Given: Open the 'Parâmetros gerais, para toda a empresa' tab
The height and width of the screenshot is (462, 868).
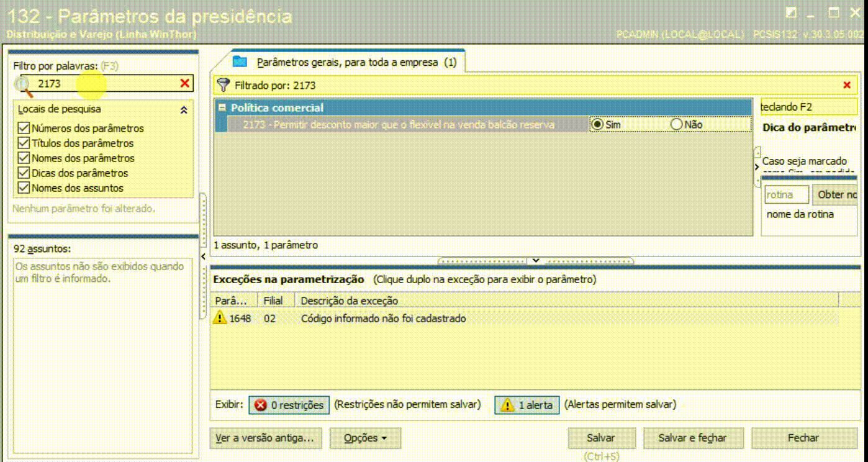Looking at the screenshot, I should click(348, 62).
